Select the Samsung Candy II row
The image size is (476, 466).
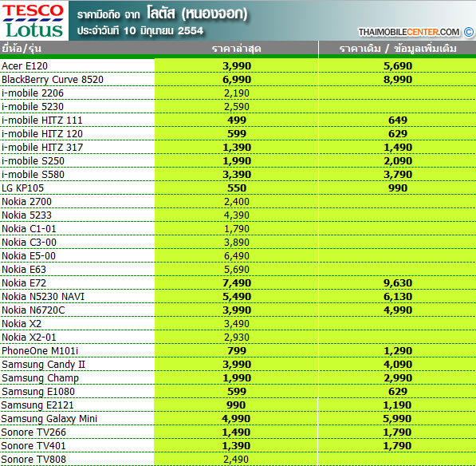(x=238, y=364)
